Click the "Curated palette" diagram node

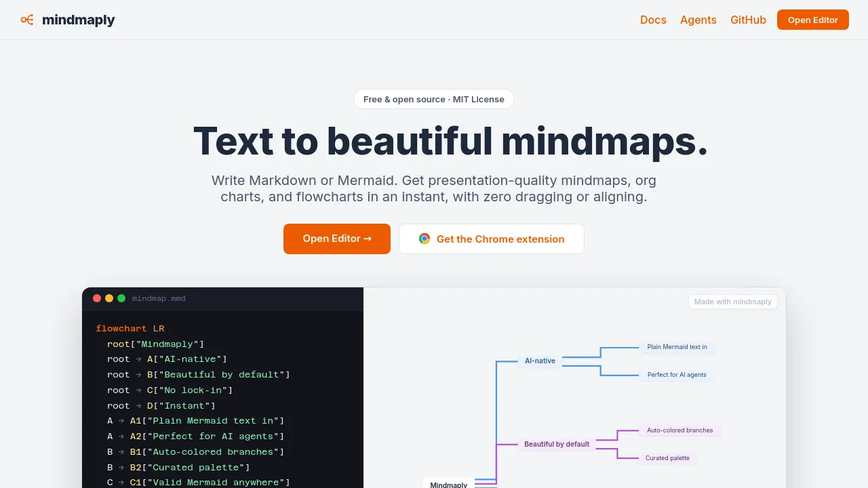[667, 458]
